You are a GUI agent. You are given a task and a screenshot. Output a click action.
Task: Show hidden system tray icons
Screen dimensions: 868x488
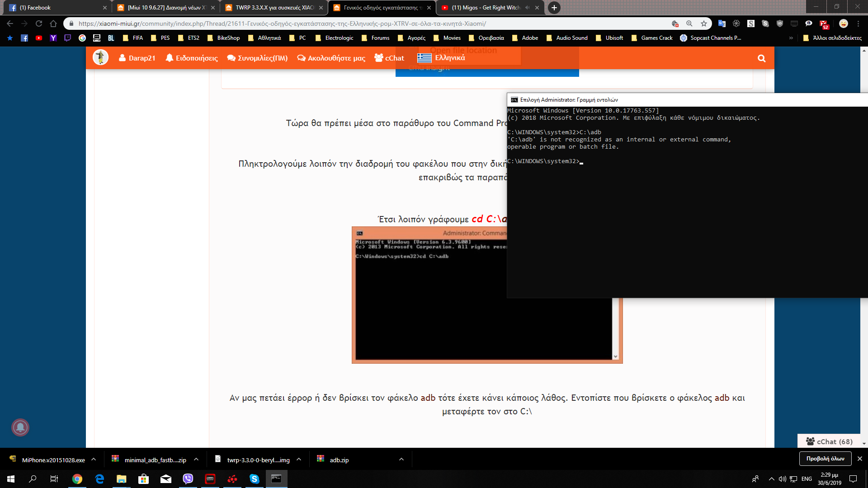coord(771,479)
